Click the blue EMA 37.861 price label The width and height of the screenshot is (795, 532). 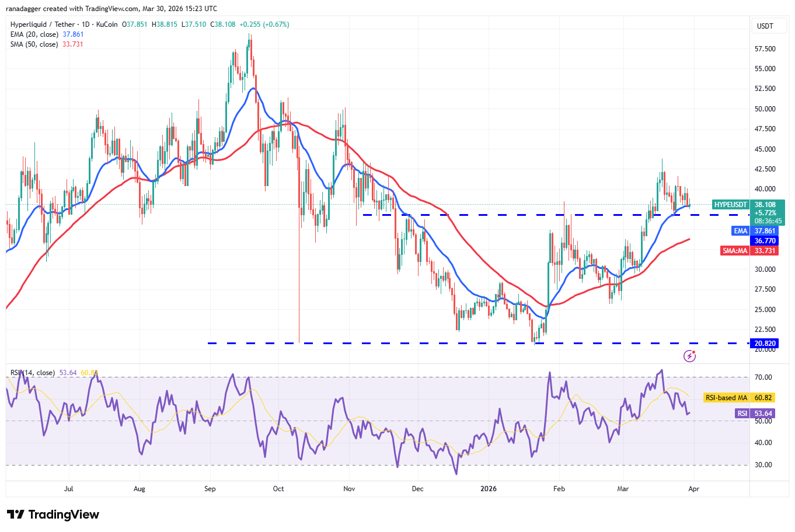click(x=755, y=231)
